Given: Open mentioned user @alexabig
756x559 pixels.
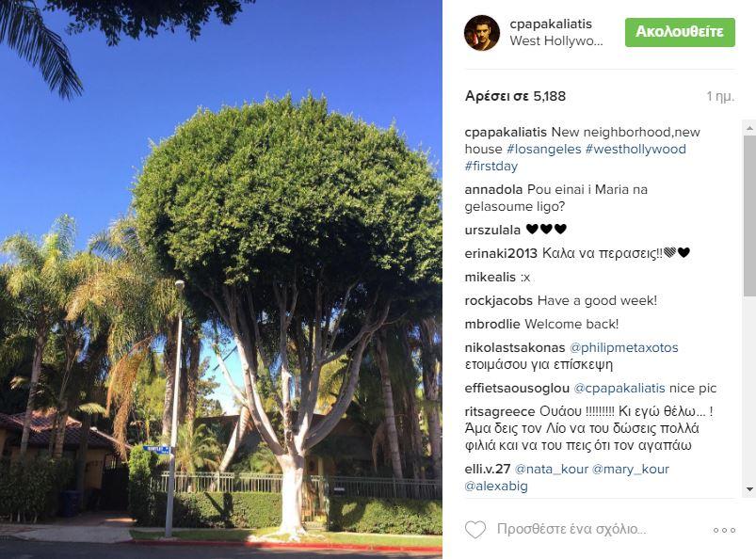Looking at the screenshot, I should coord(495,486).
